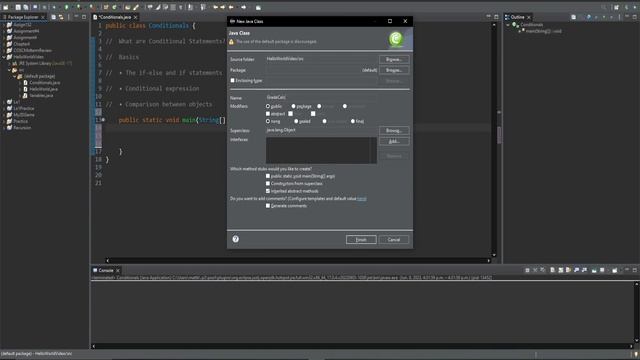640x360 pixels.
Task: Click Browse next to Package
Action: pyautogui.click(x=394, y=70)
